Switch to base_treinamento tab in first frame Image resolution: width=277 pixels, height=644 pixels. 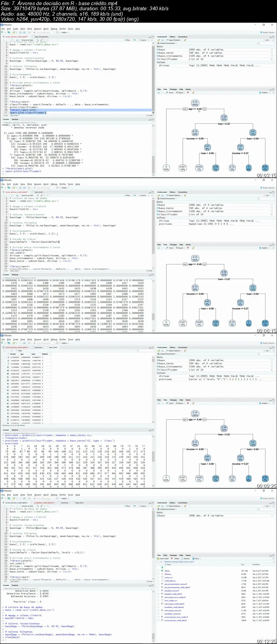point(42,37)
